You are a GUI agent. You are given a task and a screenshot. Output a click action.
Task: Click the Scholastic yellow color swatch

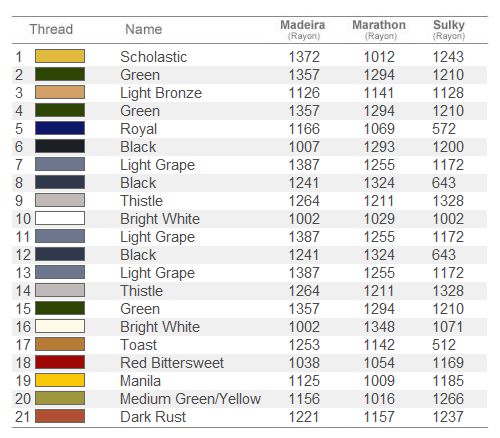pos(60,56)
